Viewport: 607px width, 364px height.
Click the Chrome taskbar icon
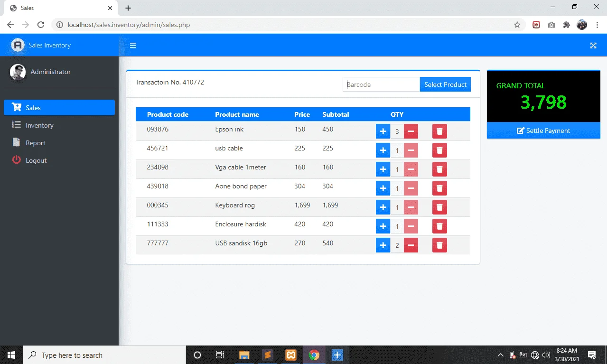314,355
